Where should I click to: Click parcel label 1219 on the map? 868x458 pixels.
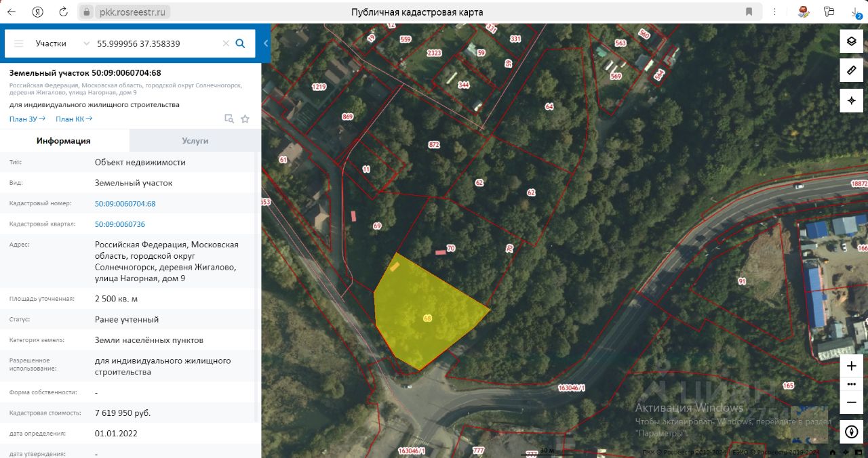pos(319,87)
